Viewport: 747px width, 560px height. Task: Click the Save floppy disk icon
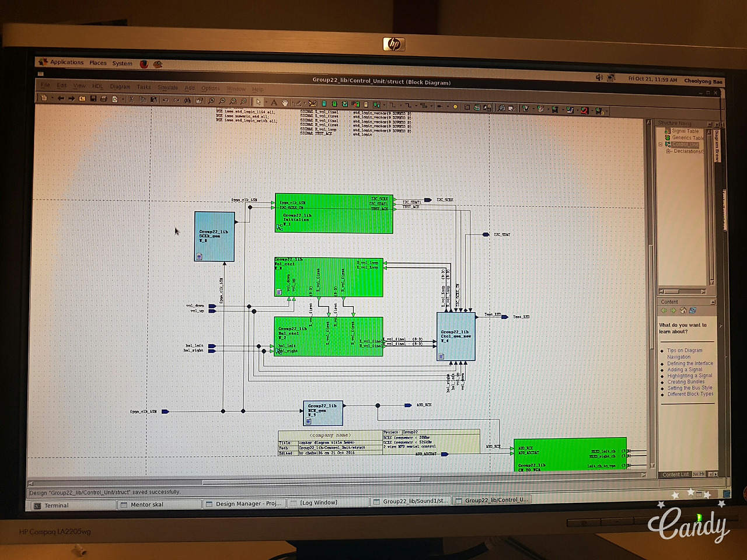pos(93,99)
